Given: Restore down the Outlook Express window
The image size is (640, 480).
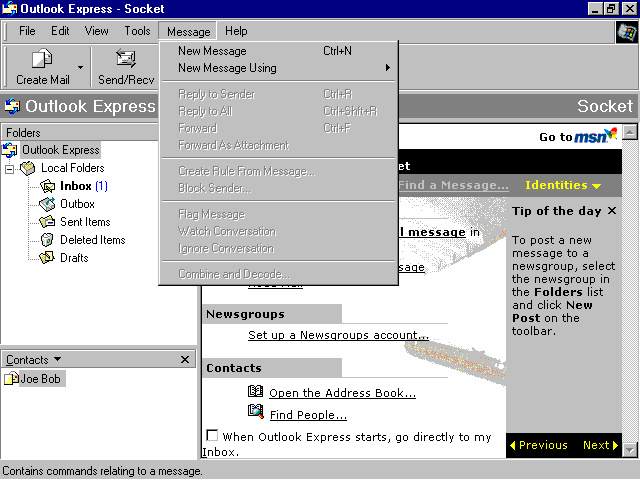Looking at the screenshot, I should [x=611, y=9].
